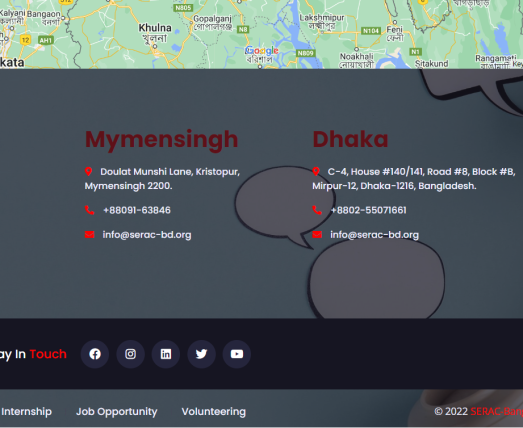Click the Mymensingh envelope email icon
Image resolution: width=523 pixels, height=428 pixels.
click(89, 235)
